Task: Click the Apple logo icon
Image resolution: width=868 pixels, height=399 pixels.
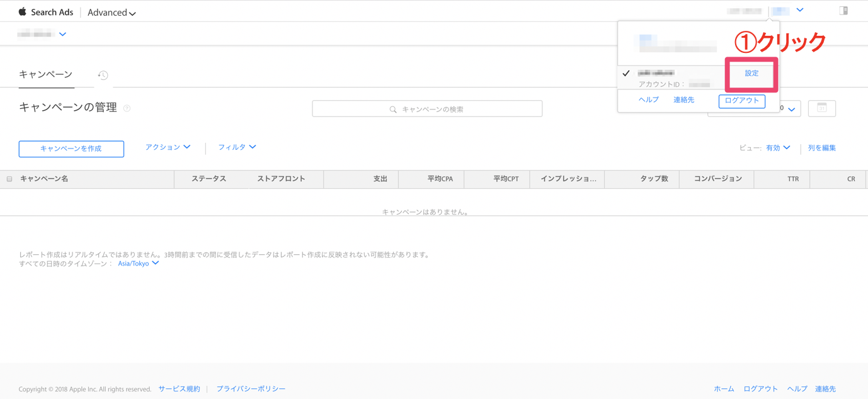Action: pos(23,12)
